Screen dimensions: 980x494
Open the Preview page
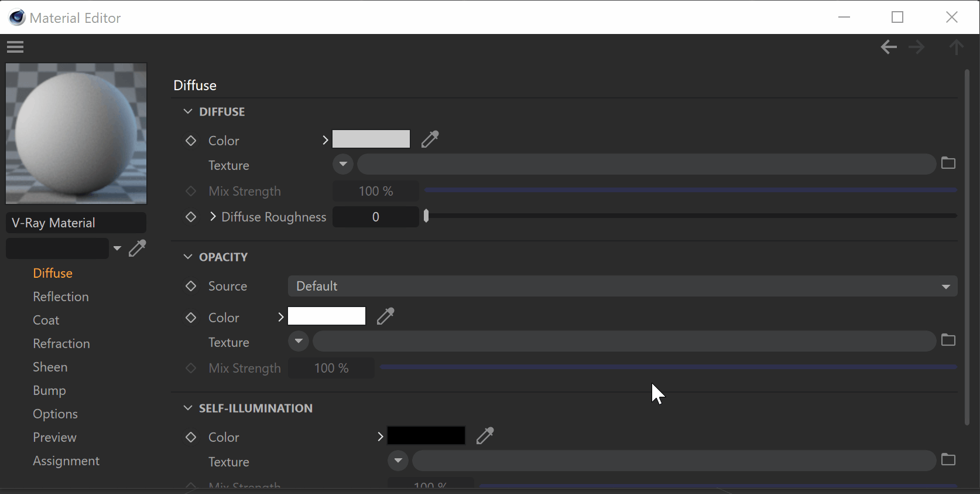point(54,437)
